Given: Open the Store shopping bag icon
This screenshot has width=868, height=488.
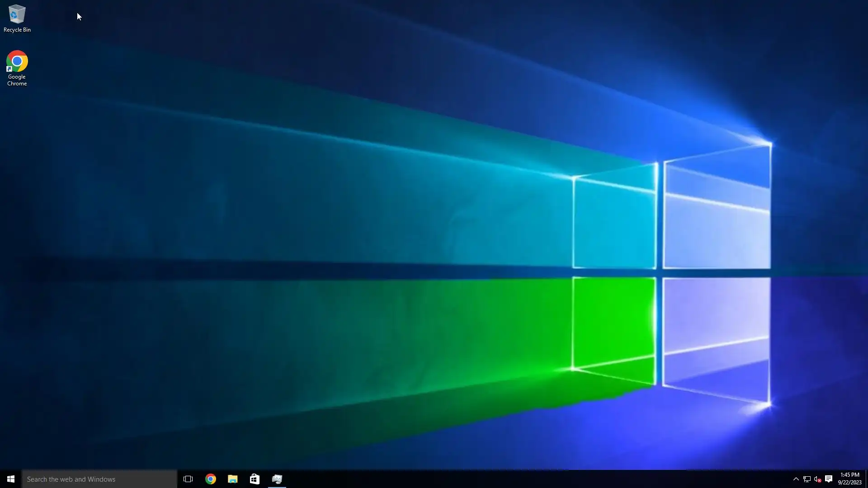Looking at the screenshot, I should pos(255,479).
